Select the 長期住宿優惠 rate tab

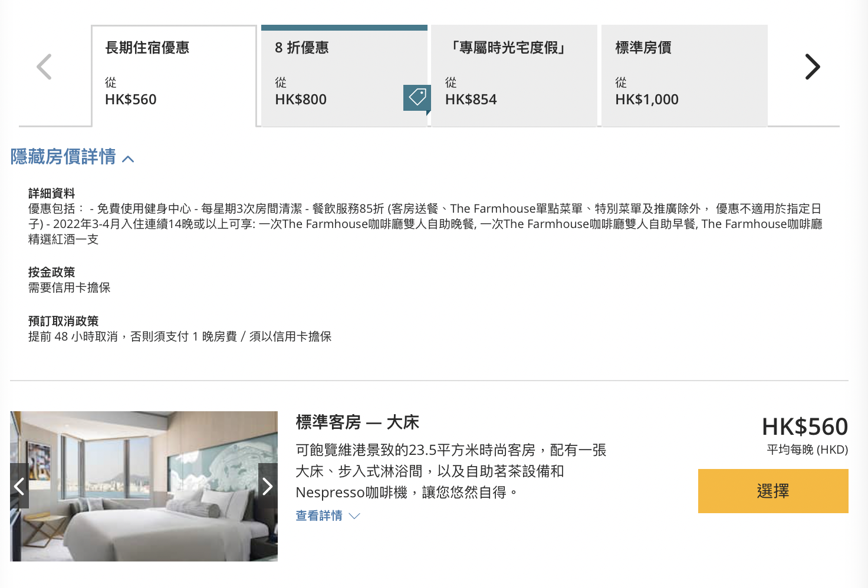tap(174, 76)
